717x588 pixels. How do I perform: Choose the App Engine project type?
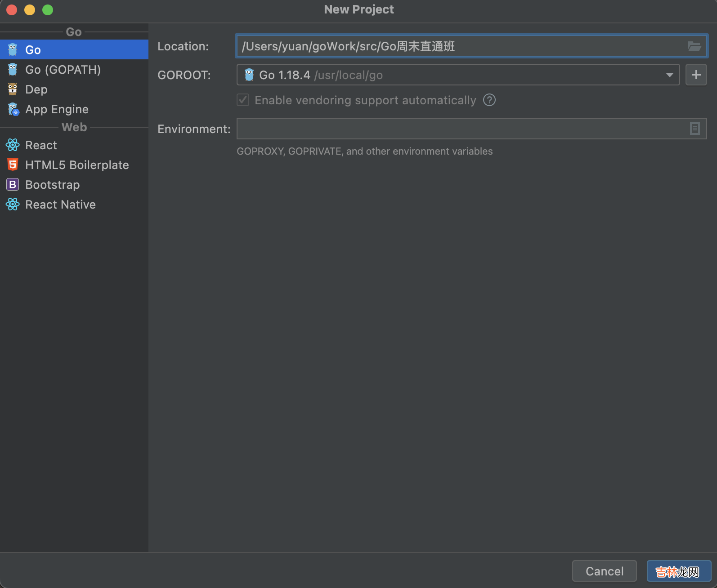pos(74,109)
